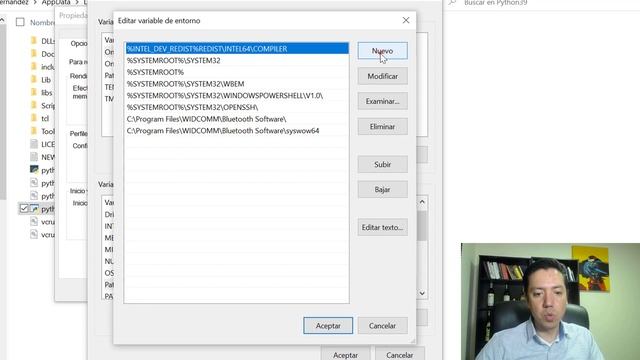The height and width of the screenshot is (360, 640).
Task: Open the Examinar... browse button
Action: (x=382, y=101)
